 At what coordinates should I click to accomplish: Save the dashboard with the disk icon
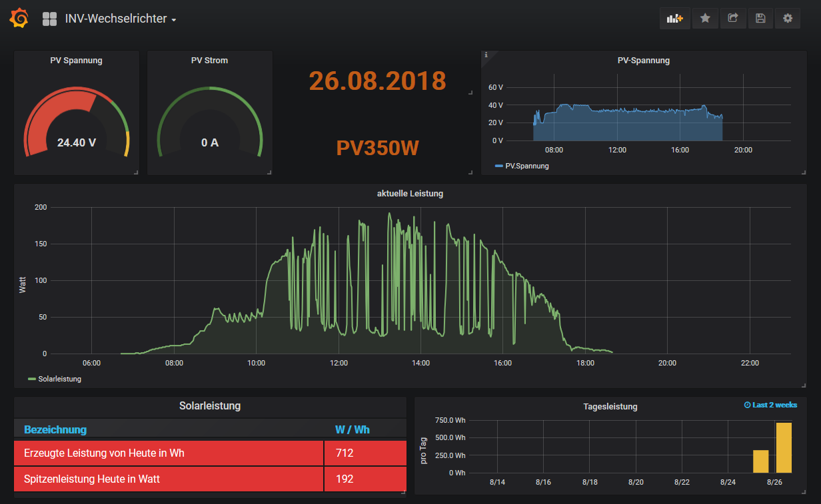click(760, 19)
